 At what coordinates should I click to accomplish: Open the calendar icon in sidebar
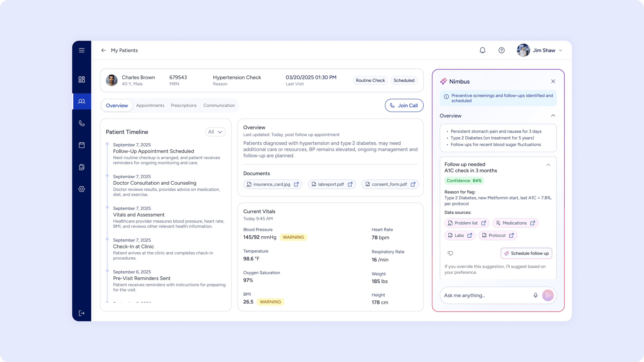pos(82,145)
